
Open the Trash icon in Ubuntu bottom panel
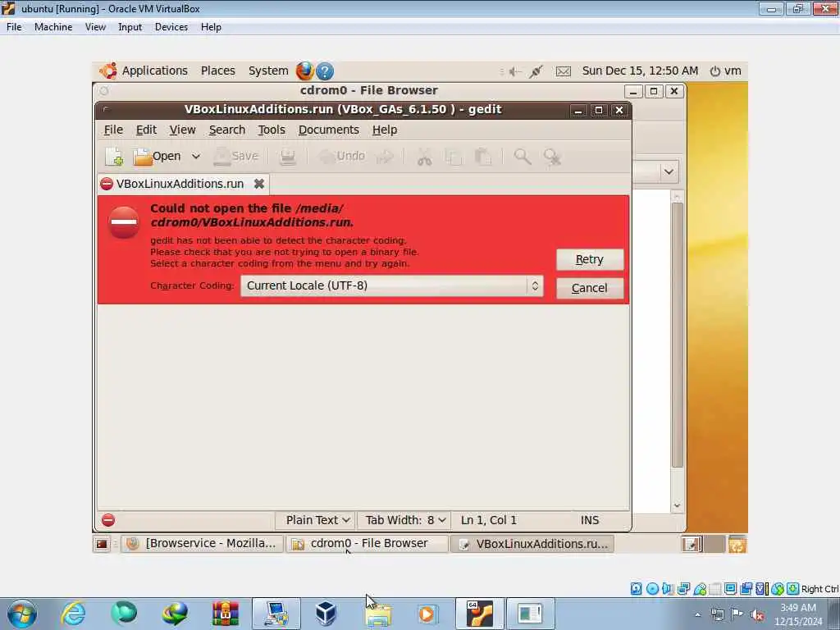tap(737, 545)
